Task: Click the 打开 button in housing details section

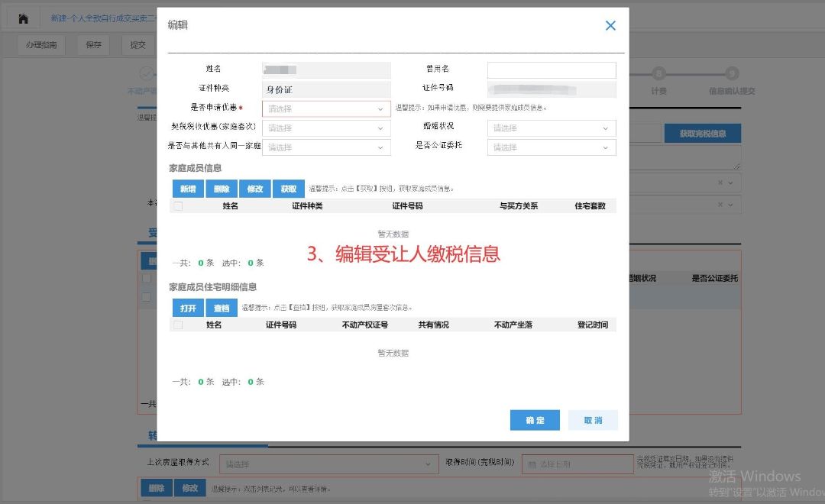Action: [x=187, y=308]
